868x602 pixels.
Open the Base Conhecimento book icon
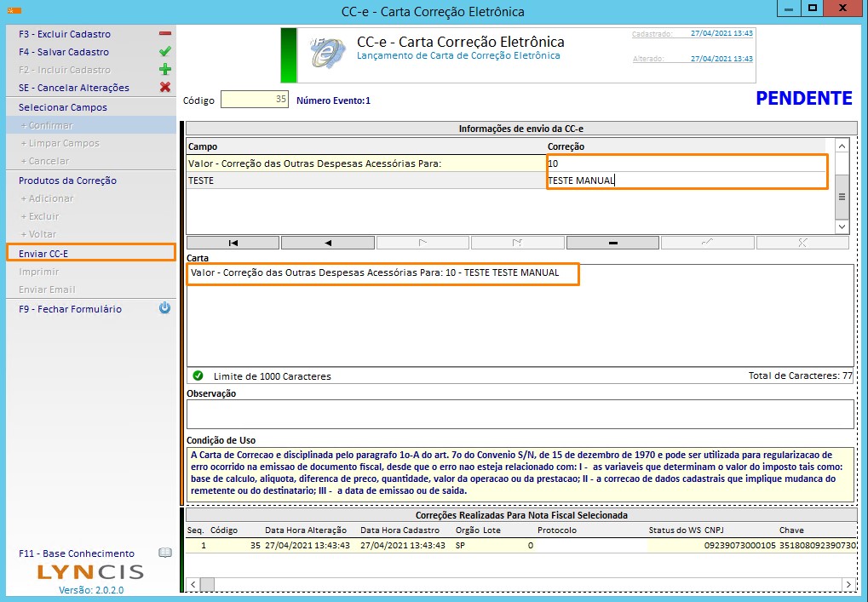(x=165, y=553)
